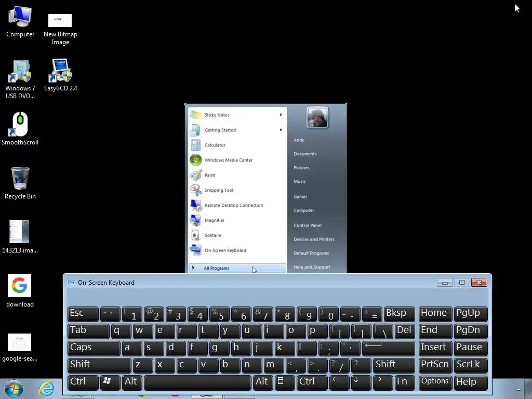
Task: Open the Computer desktop icon
Action: (20, 22)
